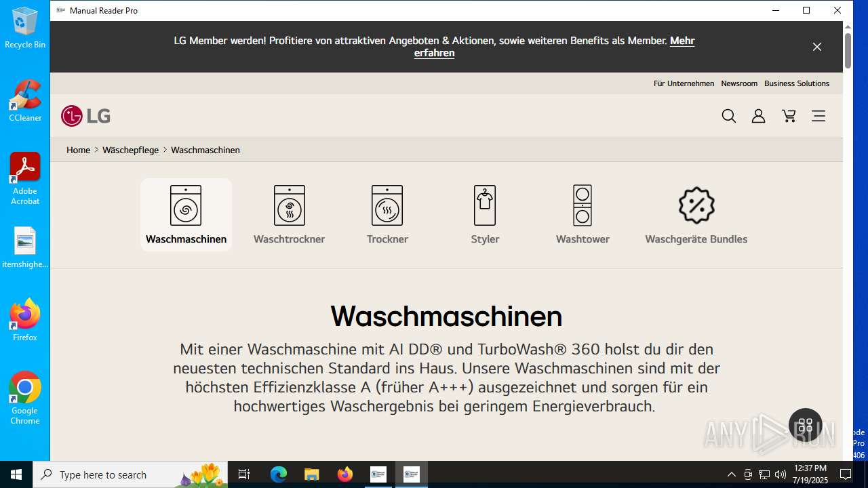This screenshot has width=868, height=488.
Task: Open Für Unternehmen link
Action: [684, 83]
